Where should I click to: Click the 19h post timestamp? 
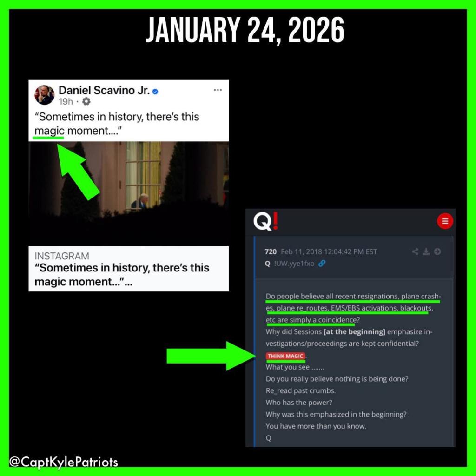pos(66,101)
